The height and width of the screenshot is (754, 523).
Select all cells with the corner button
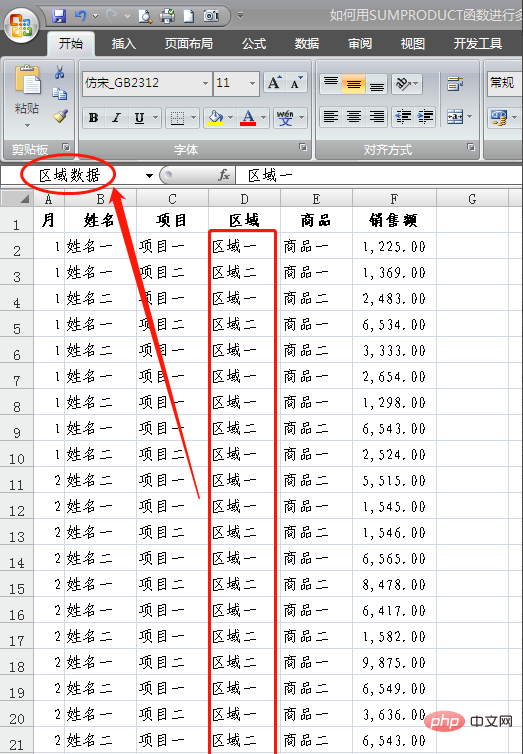17,198
